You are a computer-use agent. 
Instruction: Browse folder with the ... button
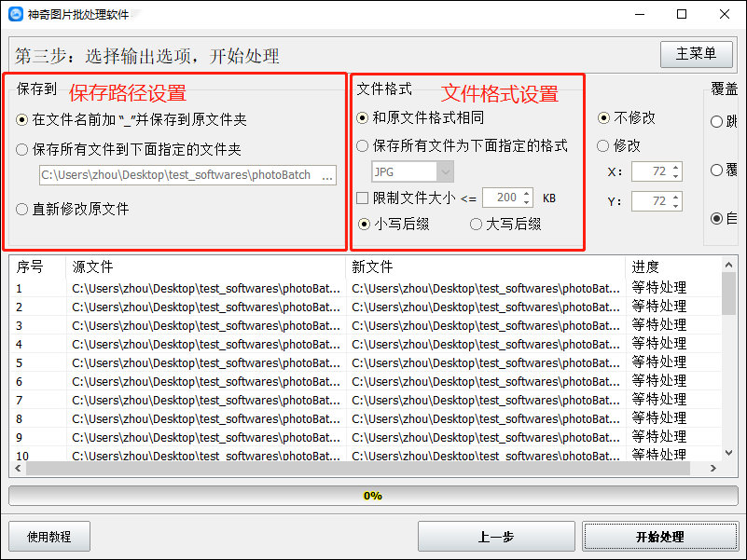pyautogui.click(x=327, y=175)
